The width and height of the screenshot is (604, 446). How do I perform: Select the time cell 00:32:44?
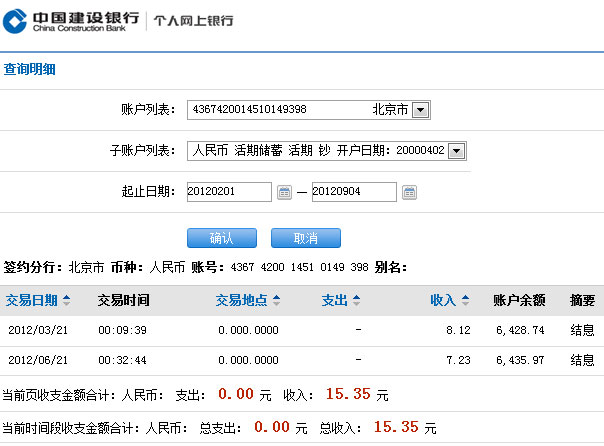coord(122,360)
